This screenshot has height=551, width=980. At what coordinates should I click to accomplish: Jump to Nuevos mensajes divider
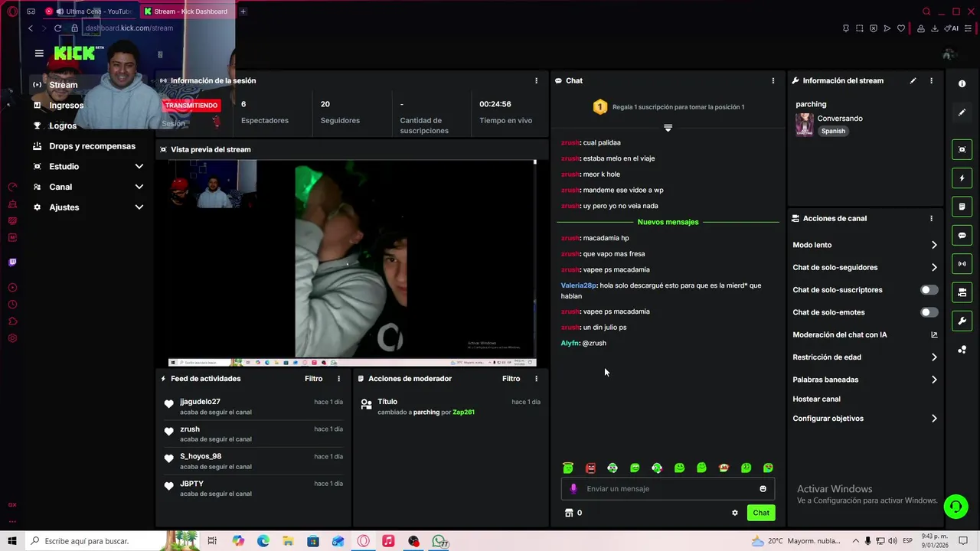click(x=668, y=222)
